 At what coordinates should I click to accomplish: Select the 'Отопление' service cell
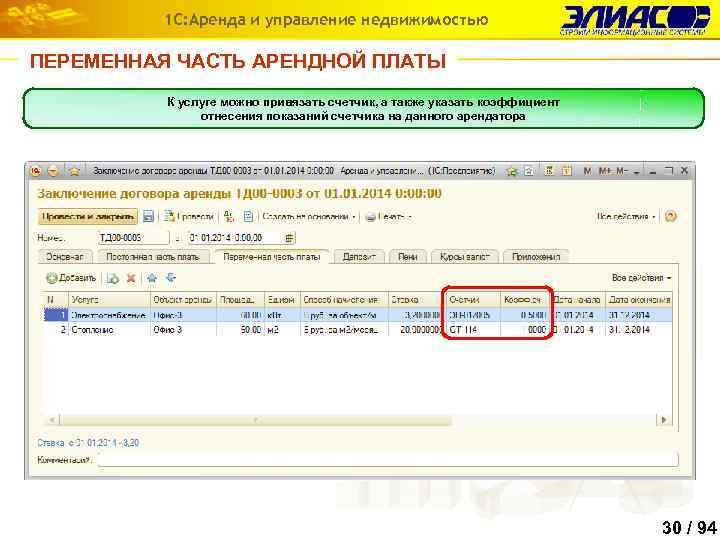[x=109, y=330]
